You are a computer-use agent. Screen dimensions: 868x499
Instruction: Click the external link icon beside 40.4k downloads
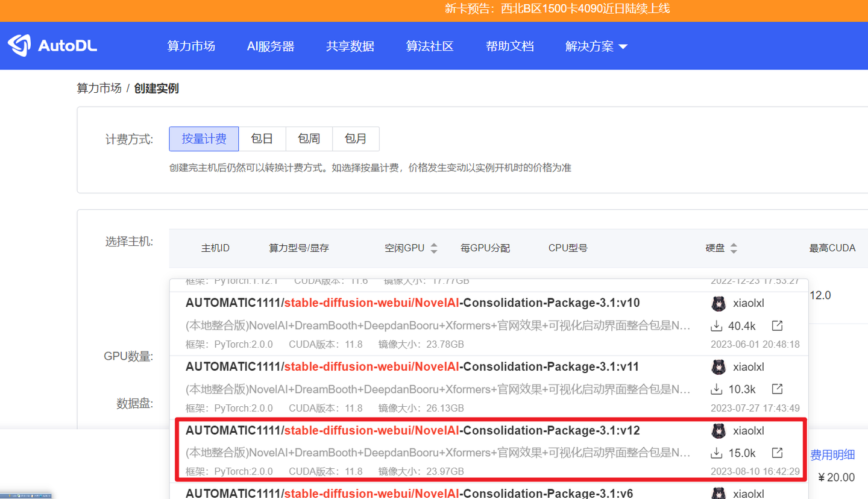[x=778, y=325]
